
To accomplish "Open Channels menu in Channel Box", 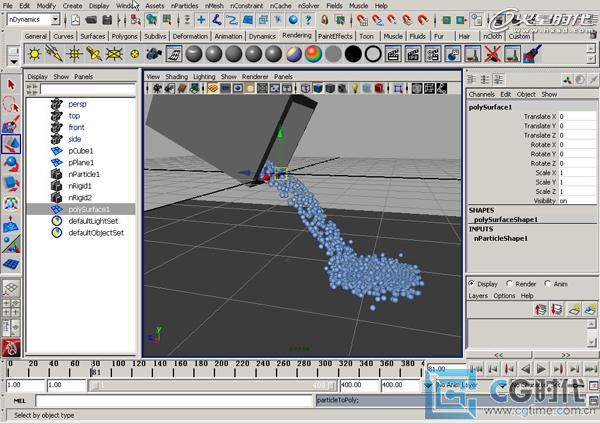I will [x=482, y=94].
